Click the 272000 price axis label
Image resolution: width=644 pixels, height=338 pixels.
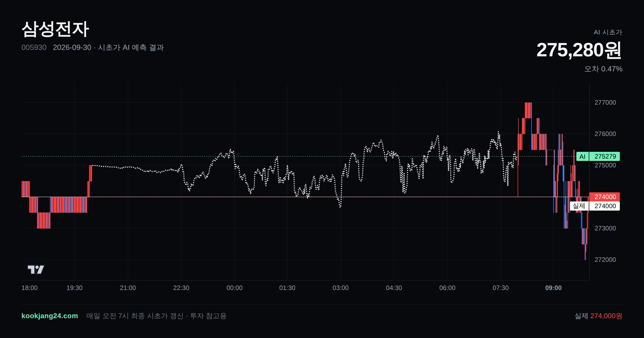coord(605,260)
